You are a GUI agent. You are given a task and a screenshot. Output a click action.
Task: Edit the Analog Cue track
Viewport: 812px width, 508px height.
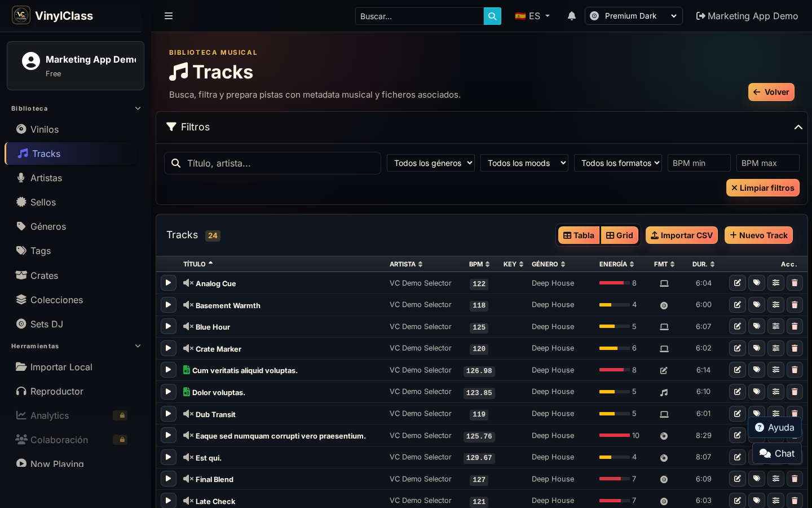(x=738, y=283)
